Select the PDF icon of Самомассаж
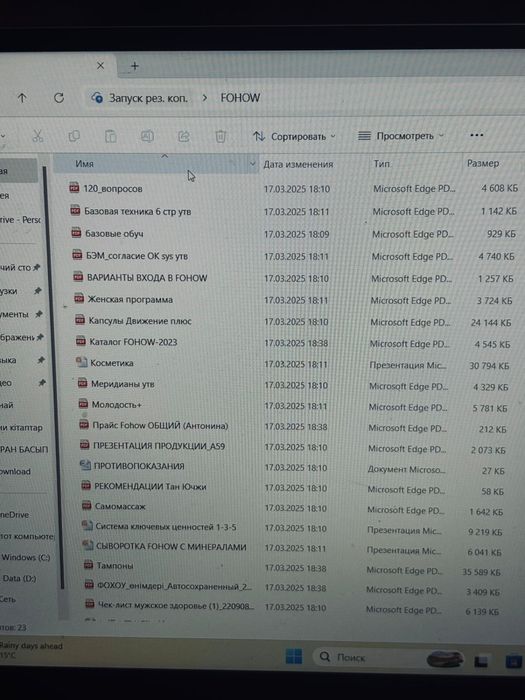Screen dimensions: 525x700 pyautogui.click(x=86, y=506)
